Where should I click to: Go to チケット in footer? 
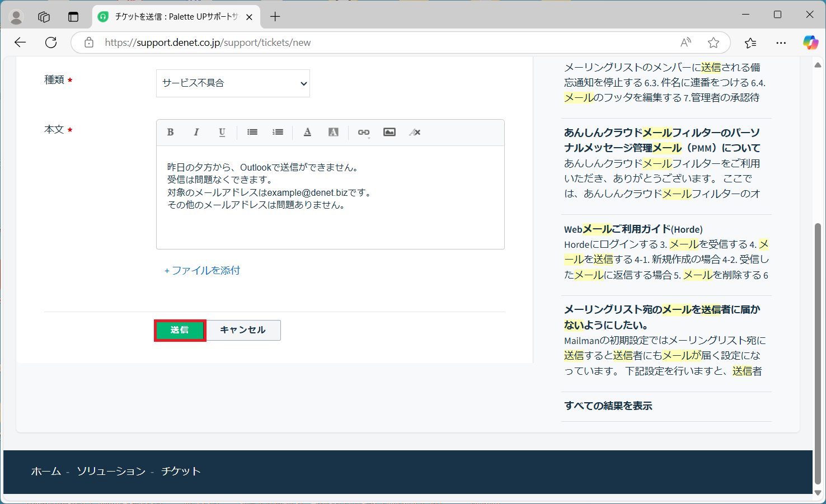tap(181, 472)
